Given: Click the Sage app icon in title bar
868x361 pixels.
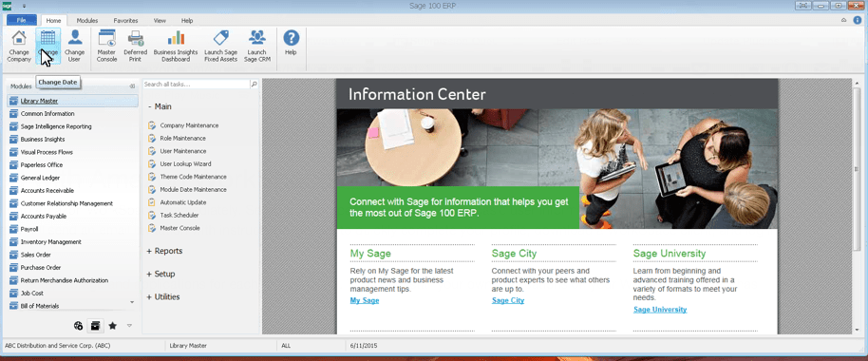Looking at the screenshot, I should coord(8,6).
